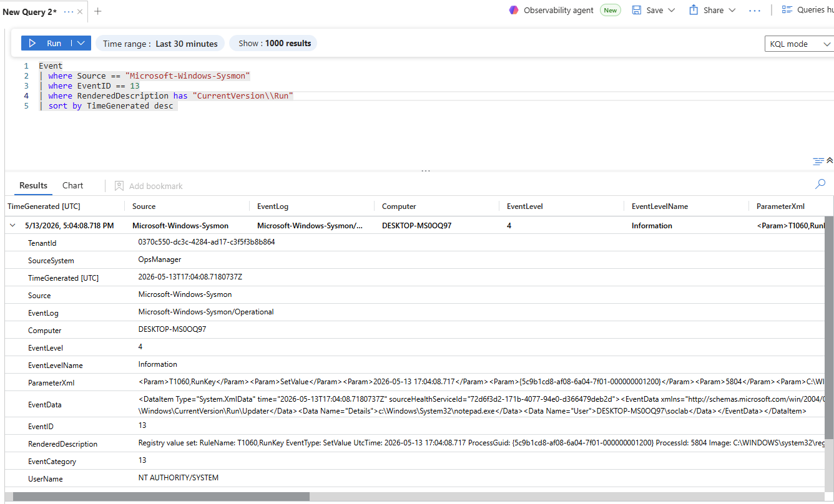Click the SourceSystem value OpsManager
The width and height of the screenshot is (834, 504).
point(160,259)
